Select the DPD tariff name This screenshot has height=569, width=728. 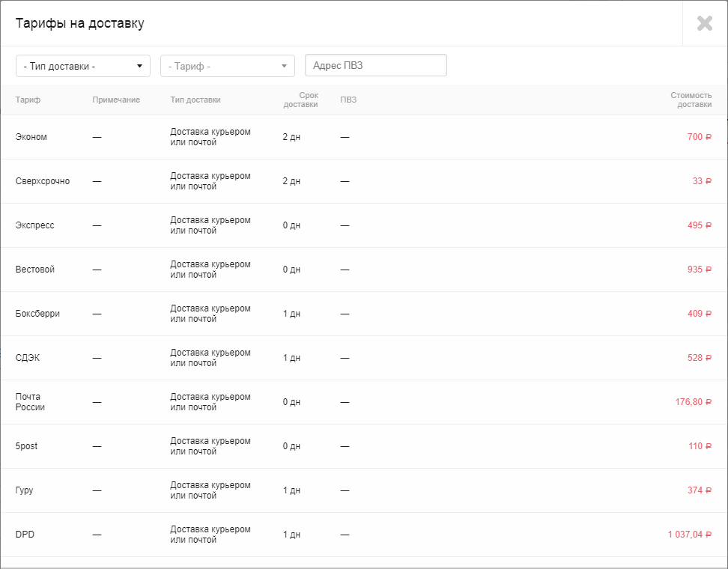tap(25, 535)
